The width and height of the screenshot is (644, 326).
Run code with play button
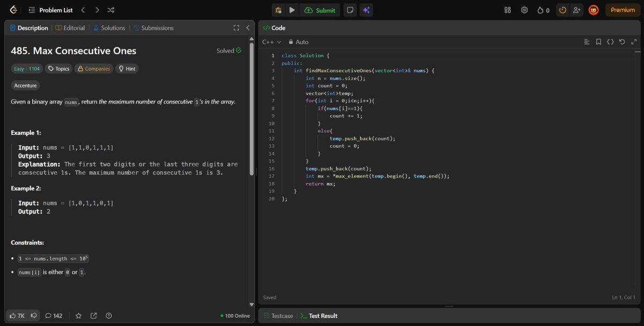tap(292, 10)
